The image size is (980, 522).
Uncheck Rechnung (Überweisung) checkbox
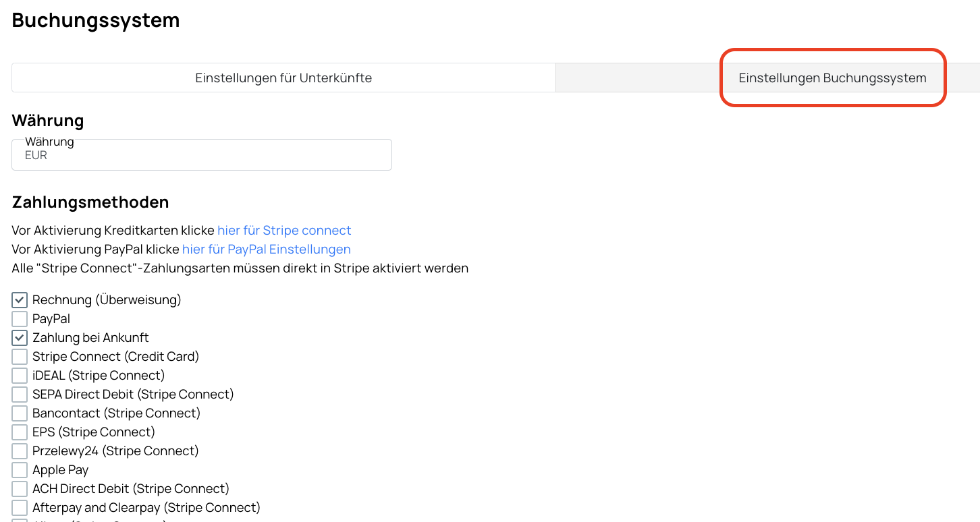click(20, 300)
